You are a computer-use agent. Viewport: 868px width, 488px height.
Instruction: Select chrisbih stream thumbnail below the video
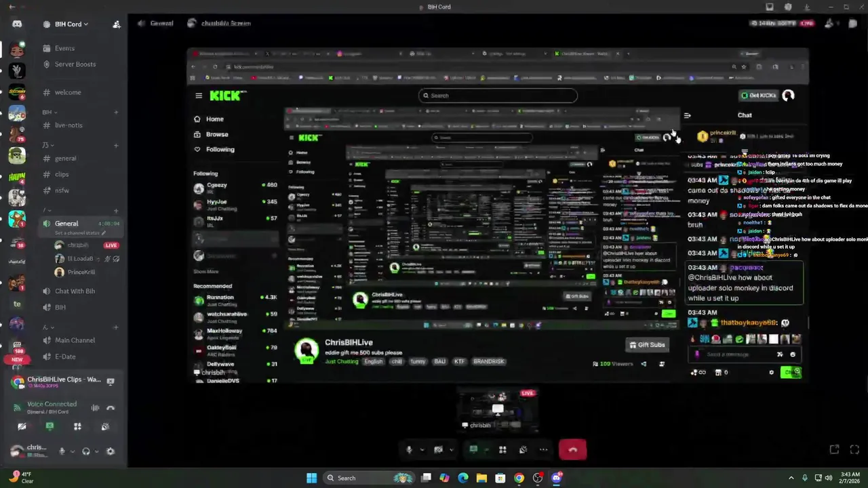tap(498, 409)
